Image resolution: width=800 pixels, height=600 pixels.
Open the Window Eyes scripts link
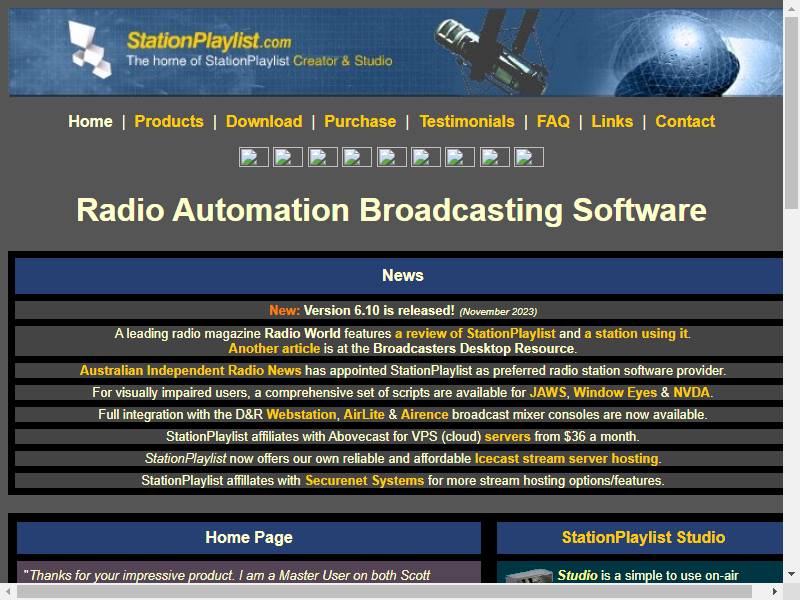(615, 392)
